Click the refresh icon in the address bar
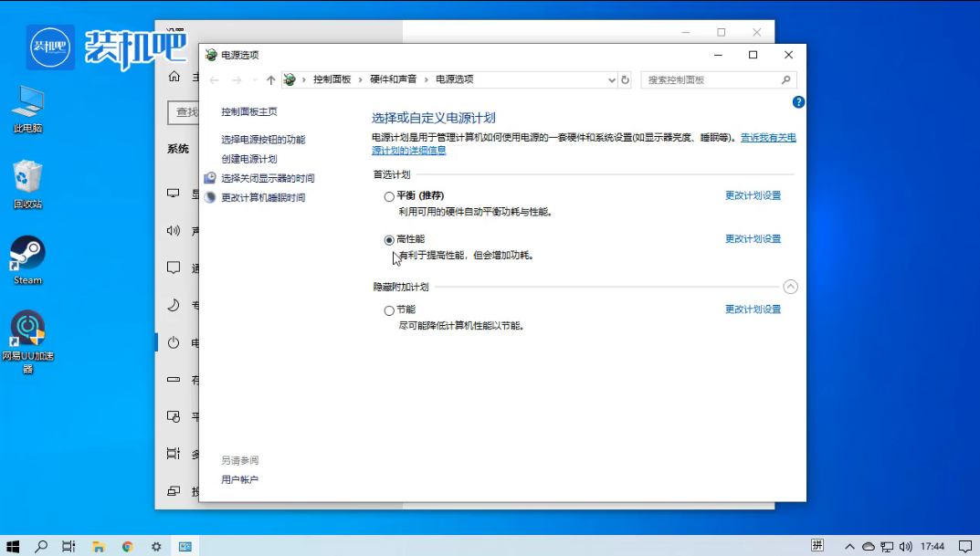This screenshot has width=980, height=556. (625, 79)
